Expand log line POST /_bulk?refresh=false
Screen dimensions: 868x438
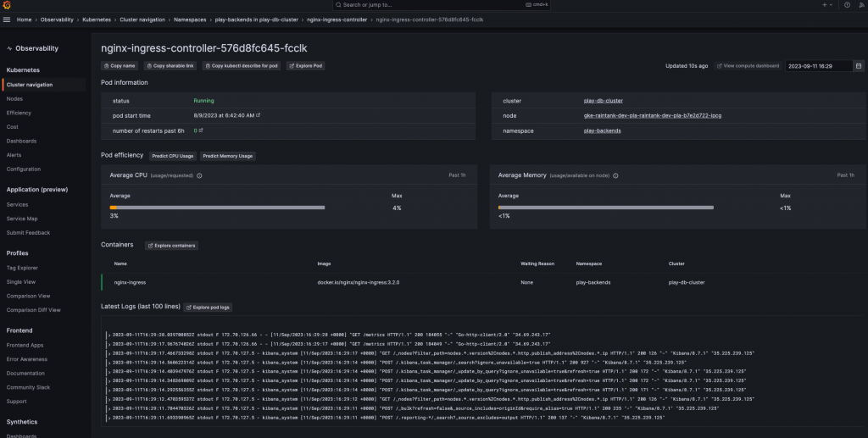pyautogui.click(x=109, y=408)
